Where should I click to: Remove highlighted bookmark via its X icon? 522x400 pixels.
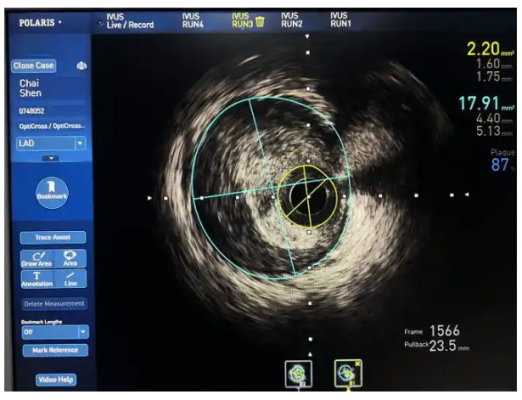[358, 364]
